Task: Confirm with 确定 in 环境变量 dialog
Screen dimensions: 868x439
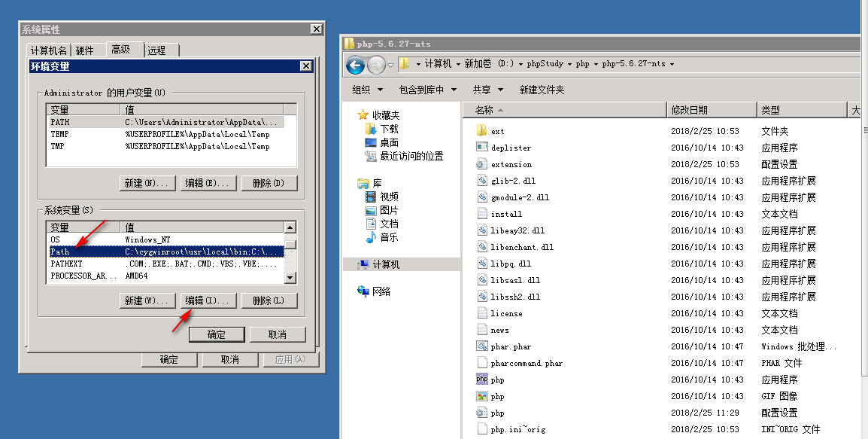Action: point(217,335)
